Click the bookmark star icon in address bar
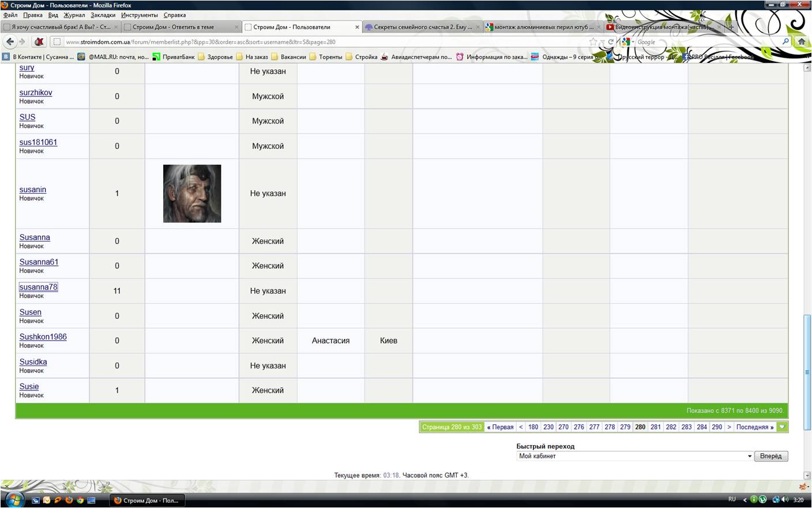This screenshot has height=508, width=812. tap(593, 42)
